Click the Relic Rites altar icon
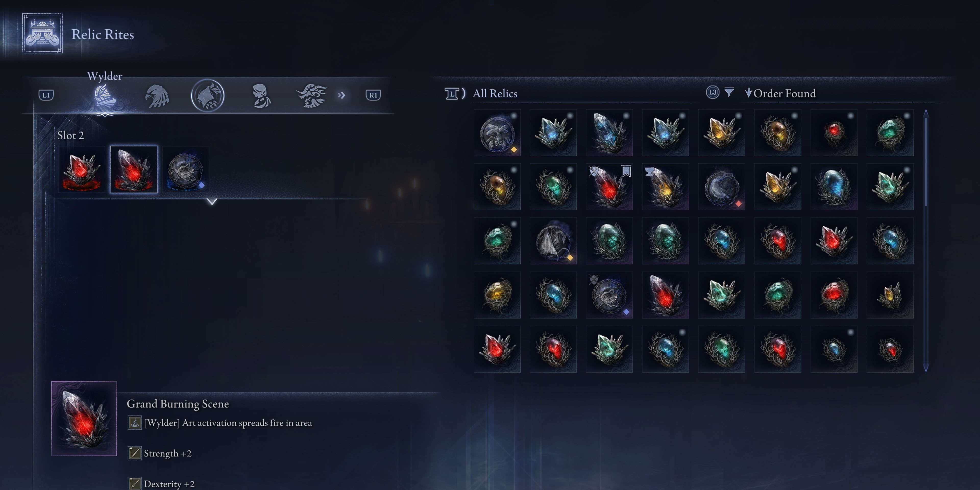This screenshot has height=490, width=980. 42,33
